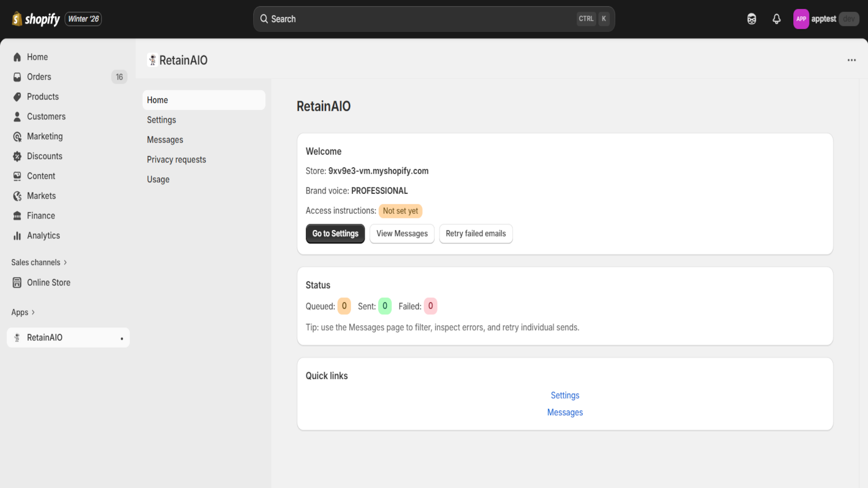The height and width of the screenshot is (488, 868).
Task: Click the Marketing megaphone icon
Action: tap(17, 136)
